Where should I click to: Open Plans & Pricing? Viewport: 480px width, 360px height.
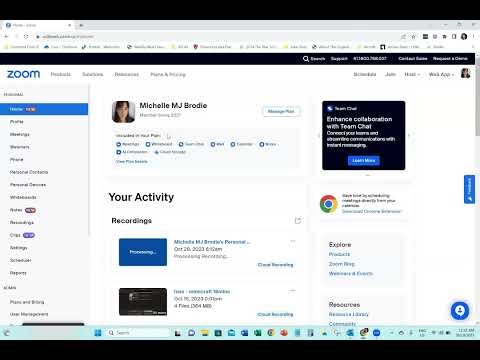point(168,74)
